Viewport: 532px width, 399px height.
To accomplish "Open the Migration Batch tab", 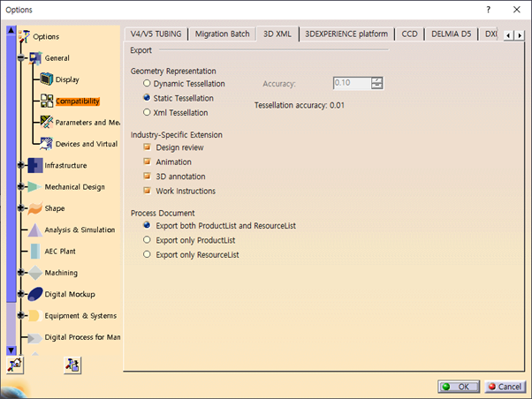I will click(222, 34).
